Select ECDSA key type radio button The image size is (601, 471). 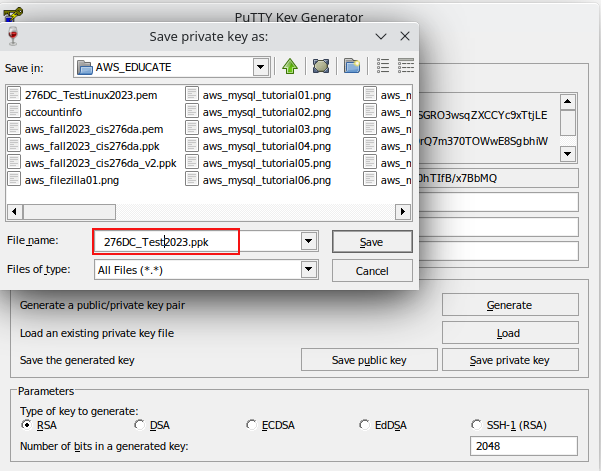tap(251, 425)
